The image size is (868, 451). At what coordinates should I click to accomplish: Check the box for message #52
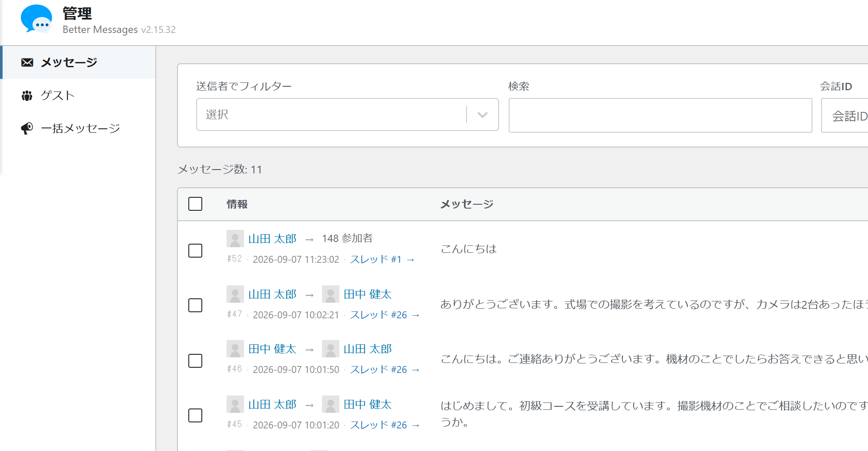click(195, 251)
